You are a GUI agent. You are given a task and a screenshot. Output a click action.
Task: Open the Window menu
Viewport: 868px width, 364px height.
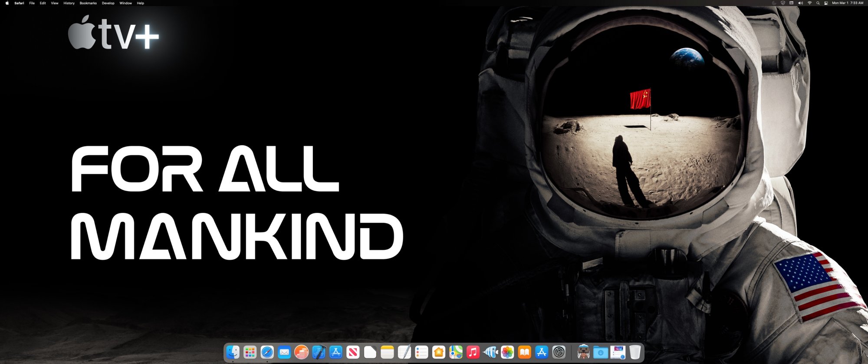(x=126, y=3)
